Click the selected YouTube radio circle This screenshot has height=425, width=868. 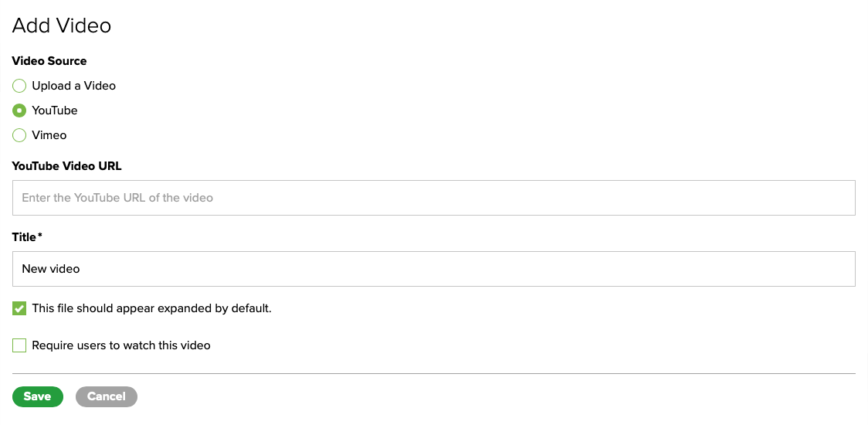point(19,110)
